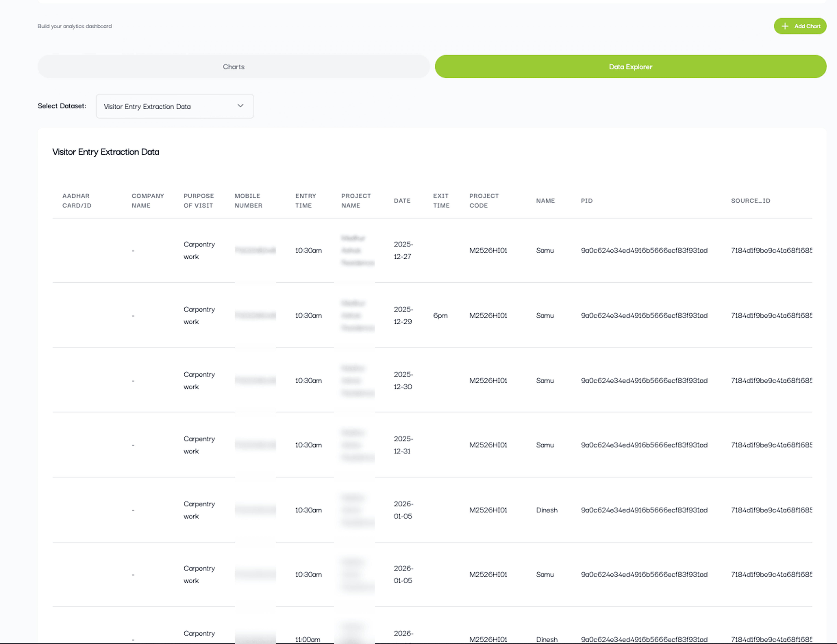The image size is (837, 644).
Task: Click the MOBILE NUMBER column header
Action: pos(248,201)
